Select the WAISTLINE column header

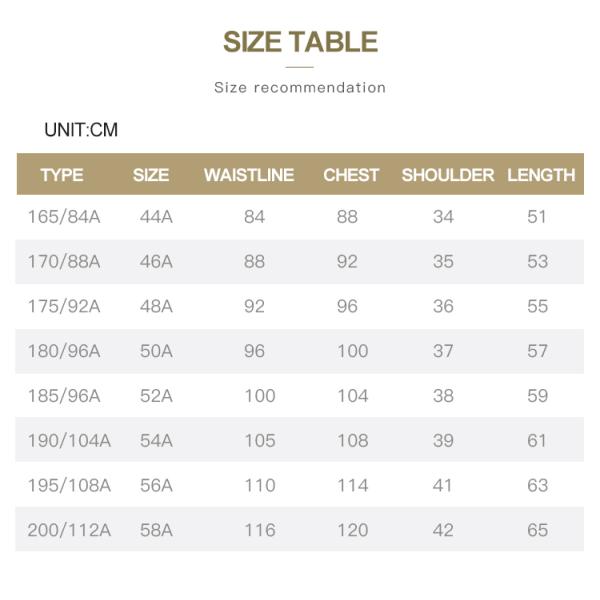point(249,175)
